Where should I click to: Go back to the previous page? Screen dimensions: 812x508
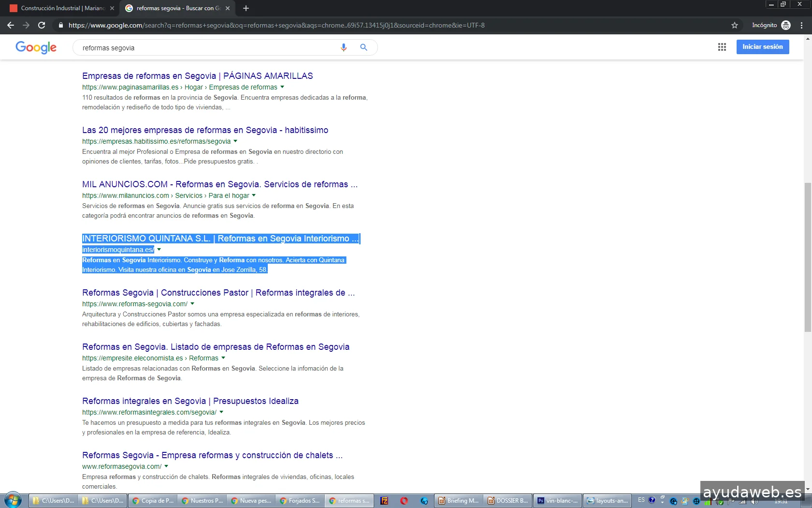pos(11,25)
